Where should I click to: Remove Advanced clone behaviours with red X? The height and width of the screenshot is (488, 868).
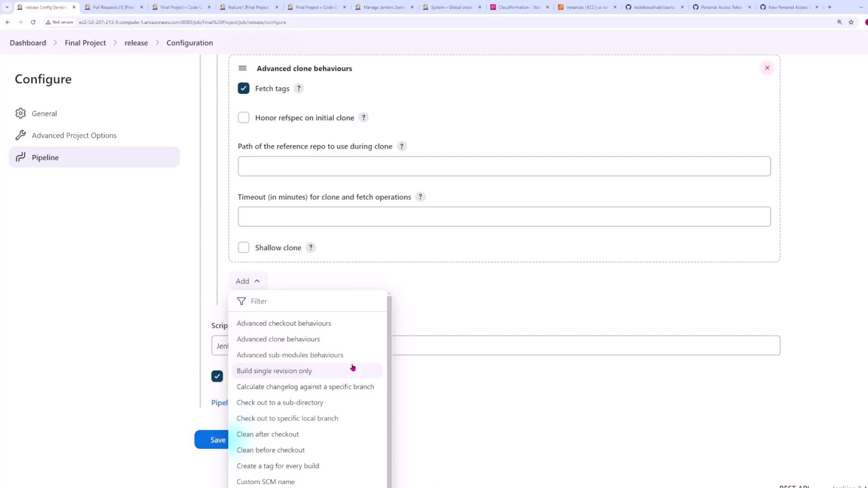pos(767,68)
